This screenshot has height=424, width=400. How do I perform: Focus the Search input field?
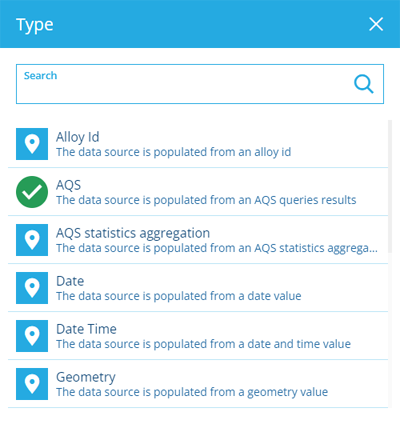click(200, 84)
